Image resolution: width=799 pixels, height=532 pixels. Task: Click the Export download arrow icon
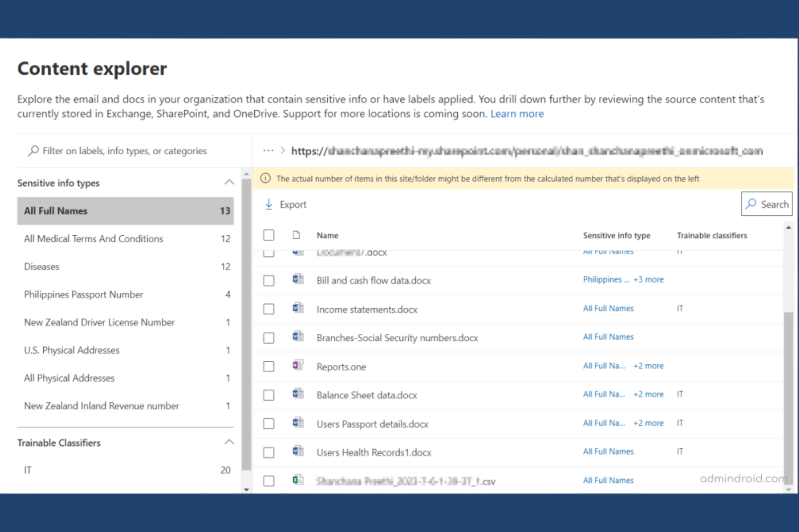pos(269,204)
